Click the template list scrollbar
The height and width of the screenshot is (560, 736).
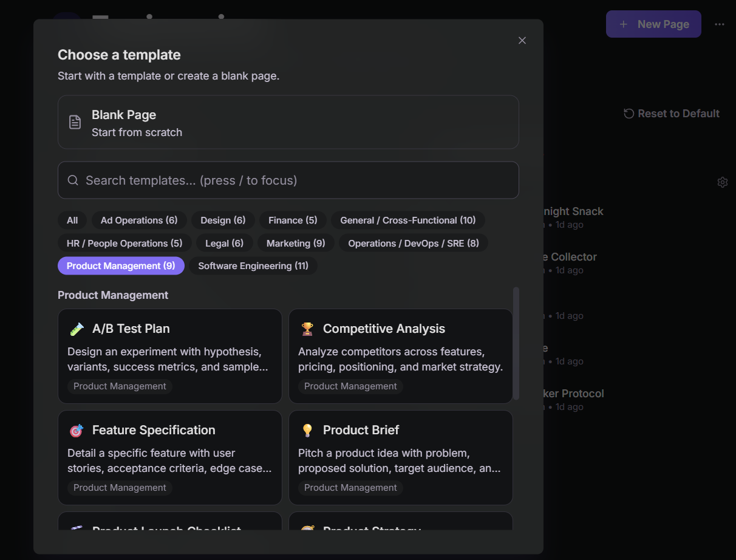click(x=516, y=343)
